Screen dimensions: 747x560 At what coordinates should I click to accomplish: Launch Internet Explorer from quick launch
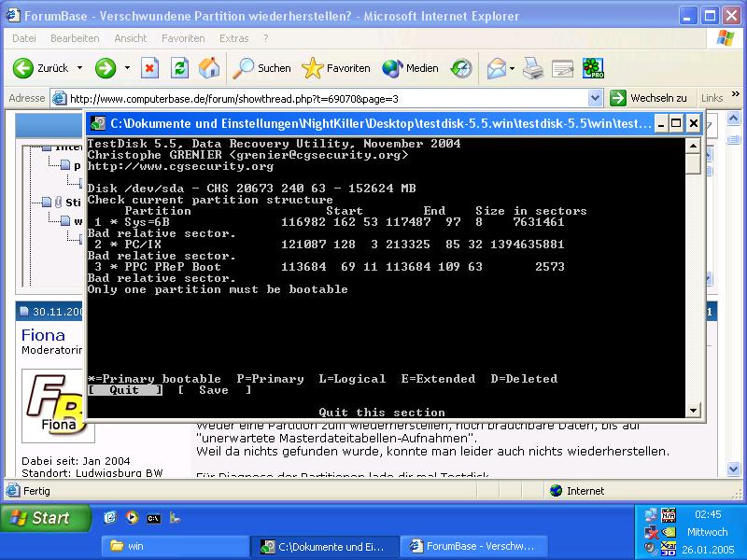click(110, 518)
